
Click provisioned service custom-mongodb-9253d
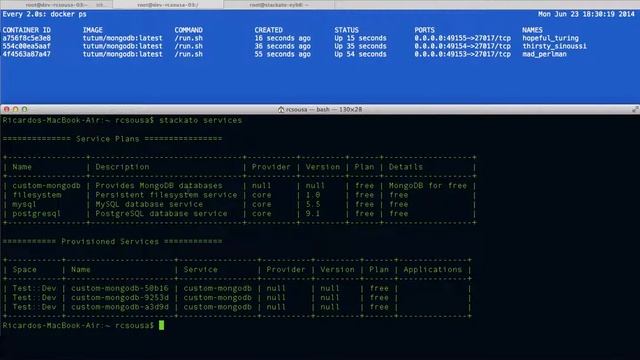pos(120,298)
